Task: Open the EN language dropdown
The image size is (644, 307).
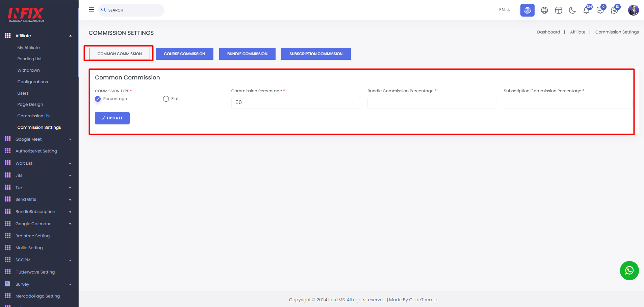Action: [x=505, y=10]
